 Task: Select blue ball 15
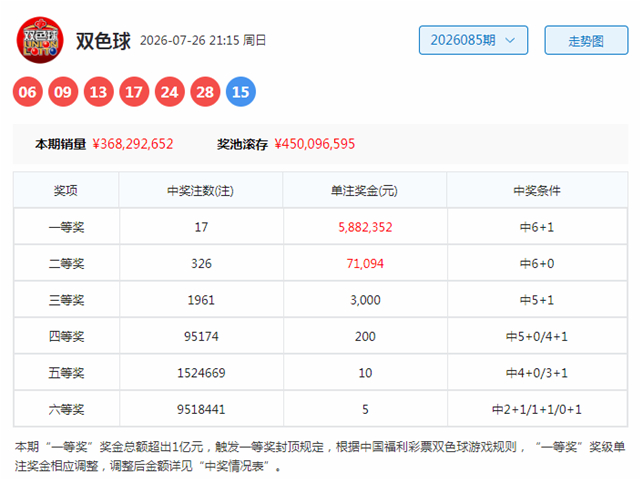241,92
